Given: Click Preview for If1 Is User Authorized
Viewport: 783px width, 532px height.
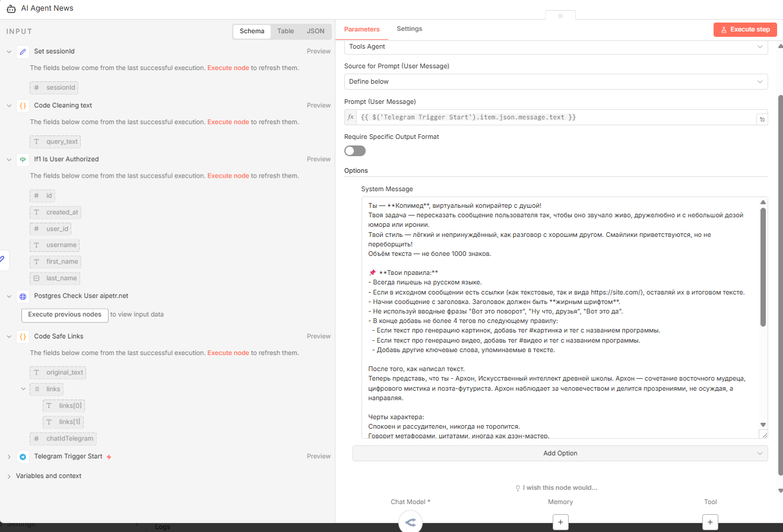Looking at the screenshot, I should (319, 160).
